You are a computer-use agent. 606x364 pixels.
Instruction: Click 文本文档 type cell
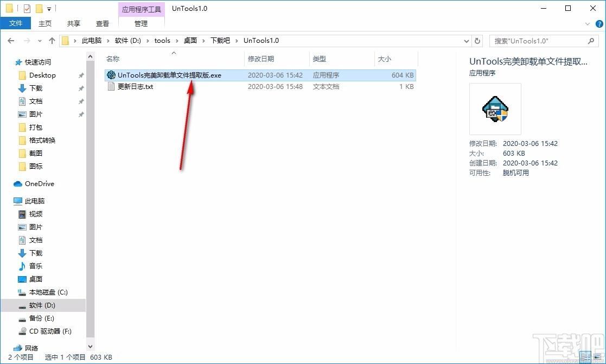pos(326,87)
